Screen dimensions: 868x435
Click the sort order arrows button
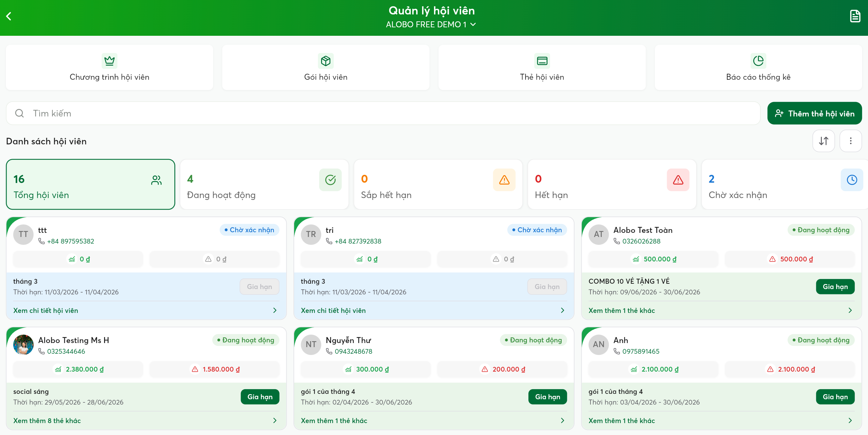(823, 141)
